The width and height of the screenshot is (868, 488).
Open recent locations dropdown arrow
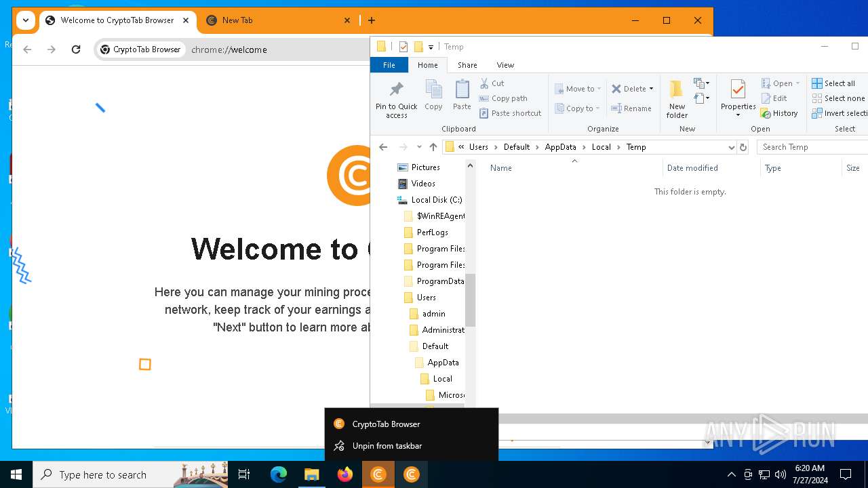[x=419, y=147]
